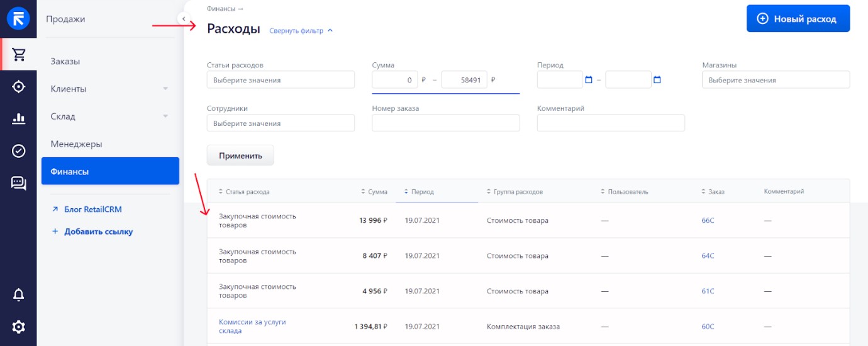Expand the Склад submenu arrow
Viewport: 868px width, 346px height.
coord(165,116)
